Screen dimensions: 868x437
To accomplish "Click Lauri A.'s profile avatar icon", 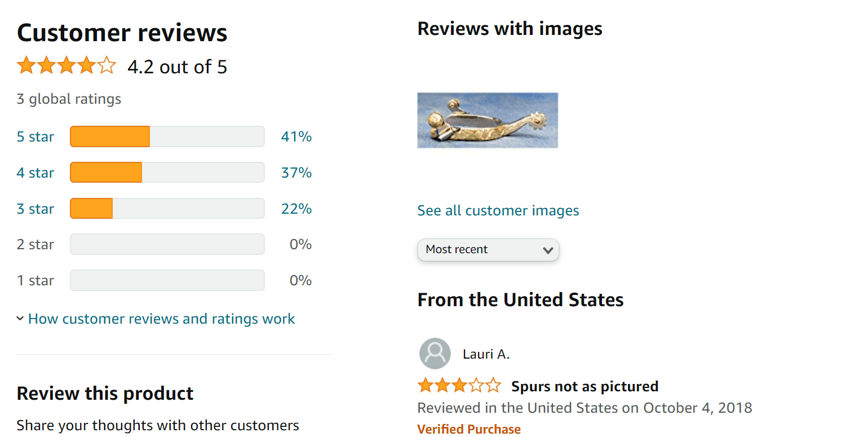I will [x=435, y=354].
